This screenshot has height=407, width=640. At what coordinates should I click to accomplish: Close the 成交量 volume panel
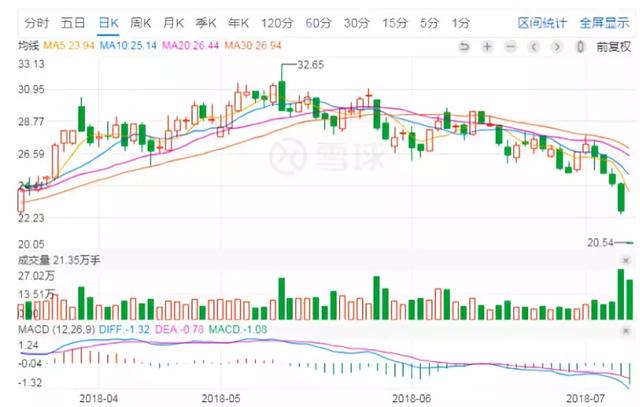click(626, 260)
